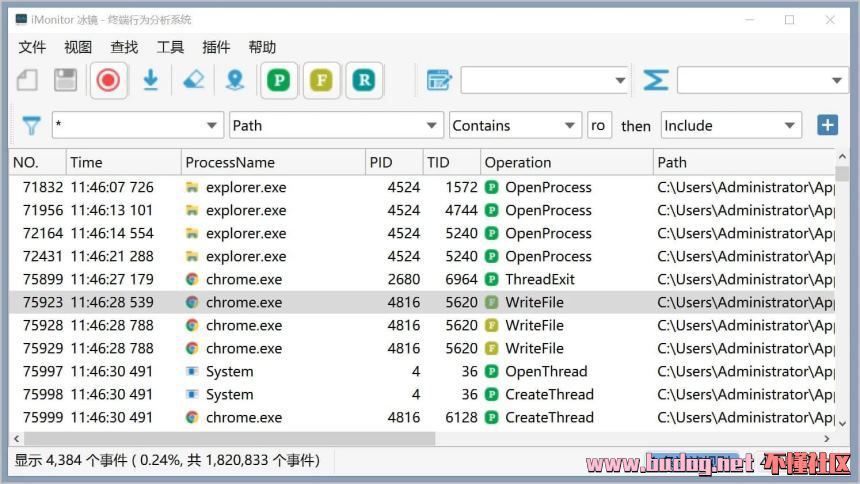The width and height of the screenshot is (860, 484).
Task: Click the location pin icon in toolbar
Action: click(234, 81)
